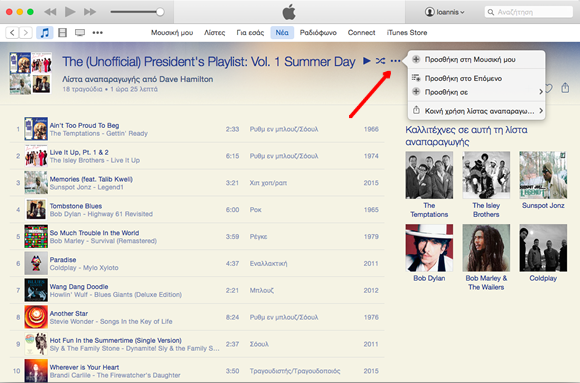Click the Αναζήτηση search field
This screenshot has width=580, height=383.
529,12
